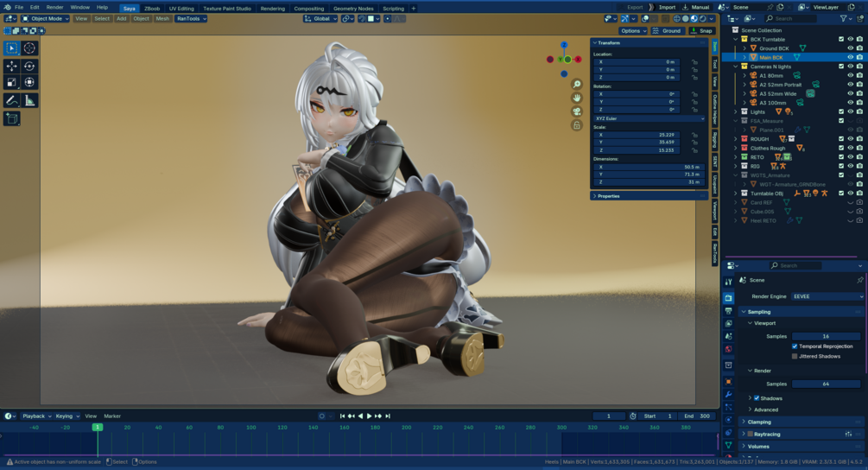Viewport: 868px width, 470px height.
Task: Open the Global orientation dropdown
Action: [x=320, y=19]
